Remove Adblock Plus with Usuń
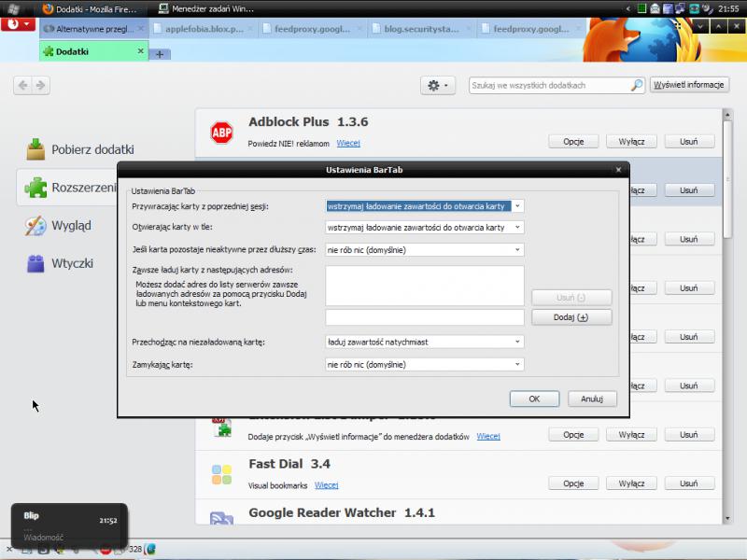The image size is (747, 560). tap(689, 142)
